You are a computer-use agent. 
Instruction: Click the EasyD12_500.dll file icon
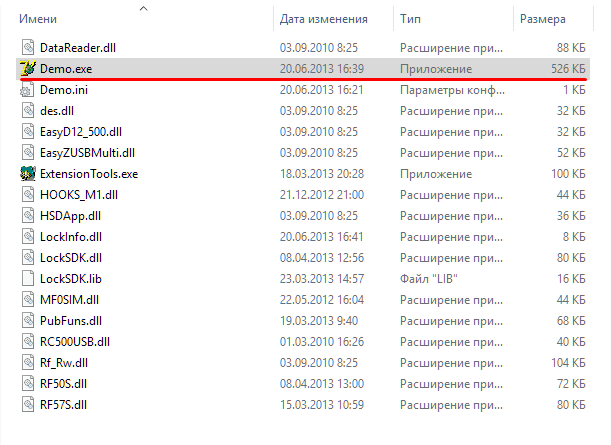[28, 132]
